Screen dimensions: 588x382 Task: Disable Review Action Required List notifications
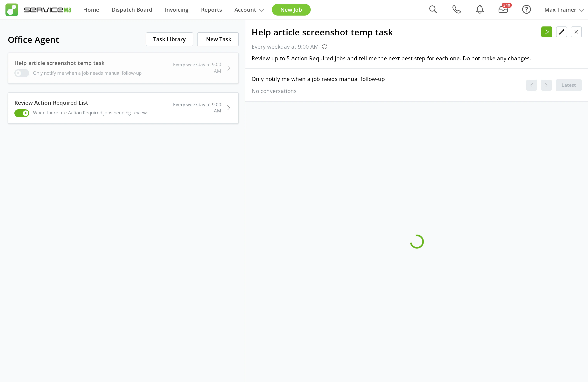(22, 113)
